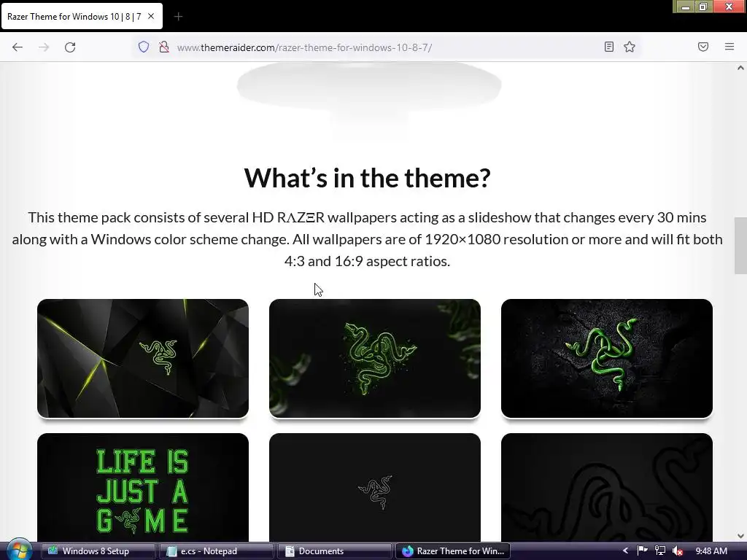
Task: Switch to e.cs - Notepad window
Action: click(x=216, y=551)
